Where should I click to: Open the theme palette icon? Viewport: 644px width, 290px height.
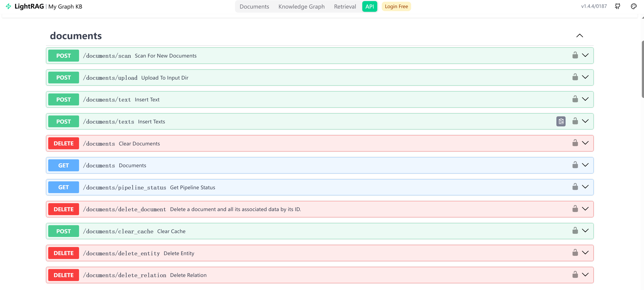pos(634,6)
